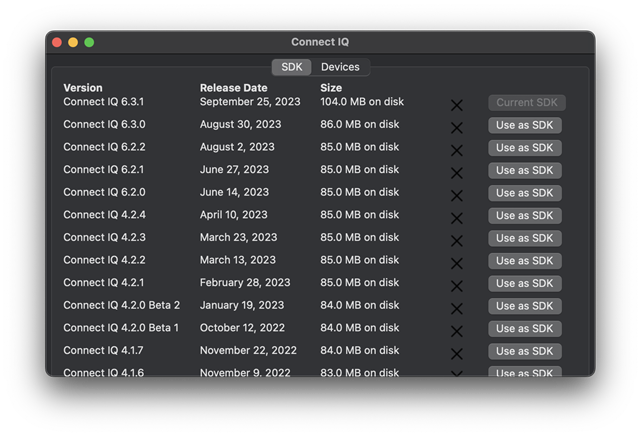Remove Connect IQ 6.2.0 using X icon

pos(457,196)
